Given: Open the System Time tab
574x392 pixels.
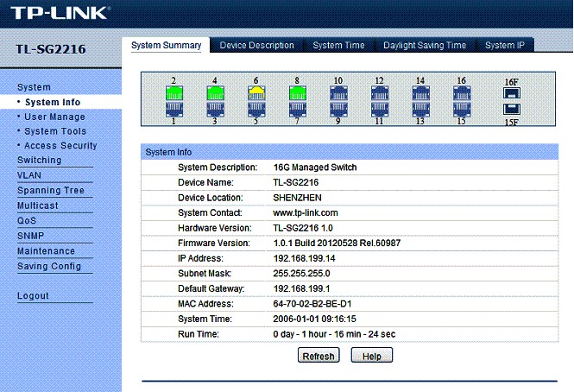Looking at the screenshot, I should 338,46.
